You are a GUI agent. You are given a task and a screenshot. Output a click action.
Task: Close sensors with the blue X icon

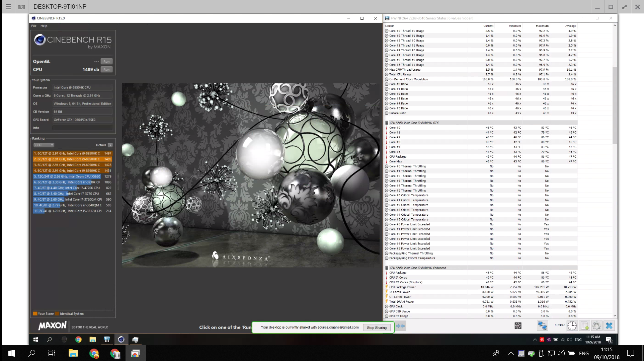tap(609, 326)
